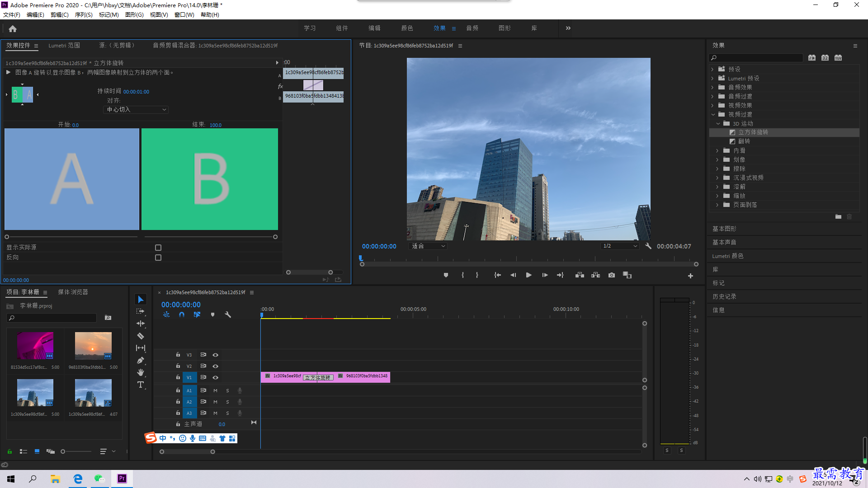Click the Extract button

[596, 275]
